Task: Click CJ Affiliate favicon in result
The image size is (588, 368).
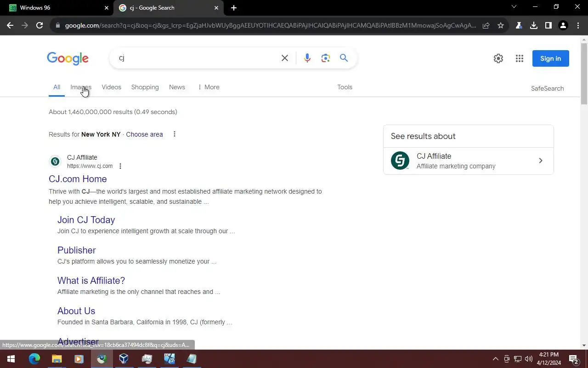Action: point(55,161)
